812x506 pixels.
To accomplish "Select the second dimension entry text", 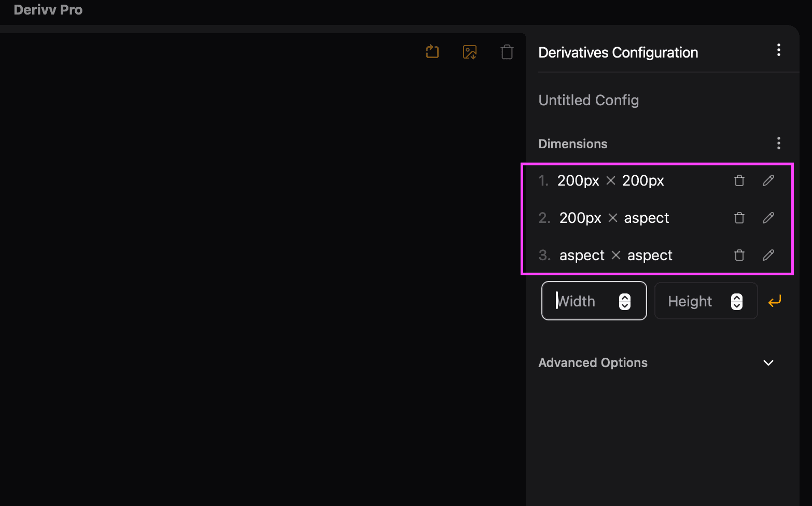I will 614,218.
